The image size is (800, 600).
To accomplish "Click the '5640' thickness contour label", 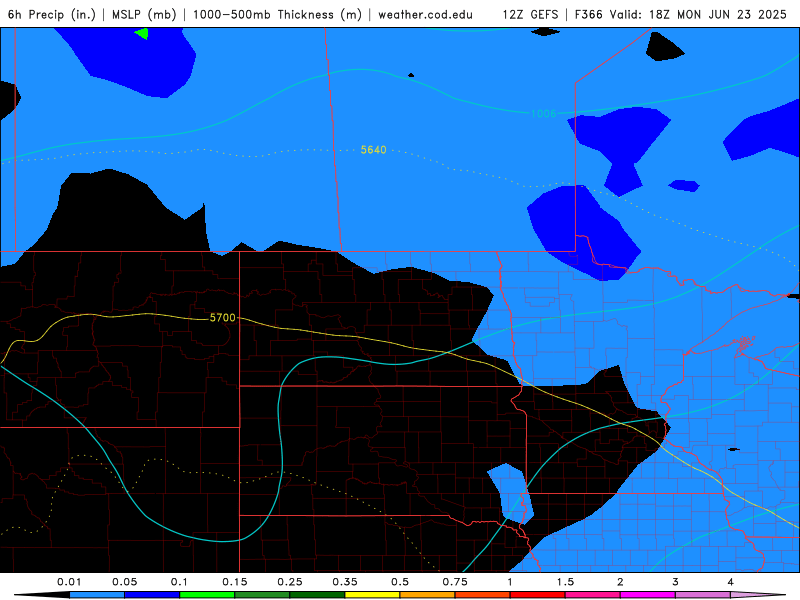I will [x=373, y=149].
